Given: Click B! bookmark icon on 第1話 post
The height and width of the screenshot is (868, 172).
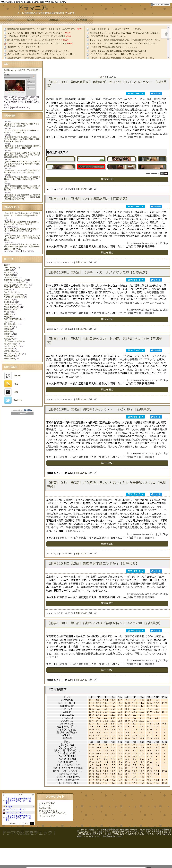Looking at the screenshot, I should point(135,631).
